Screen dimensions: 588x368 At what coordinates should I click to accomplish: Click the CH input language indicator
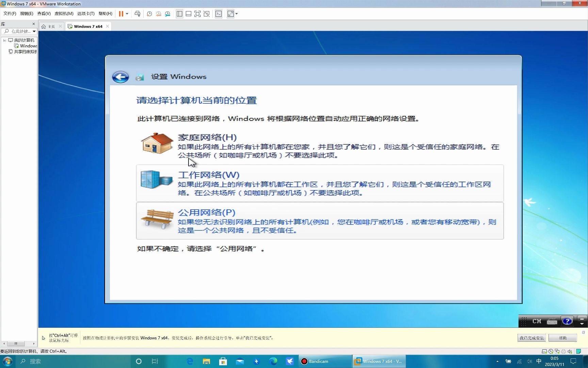537,321
